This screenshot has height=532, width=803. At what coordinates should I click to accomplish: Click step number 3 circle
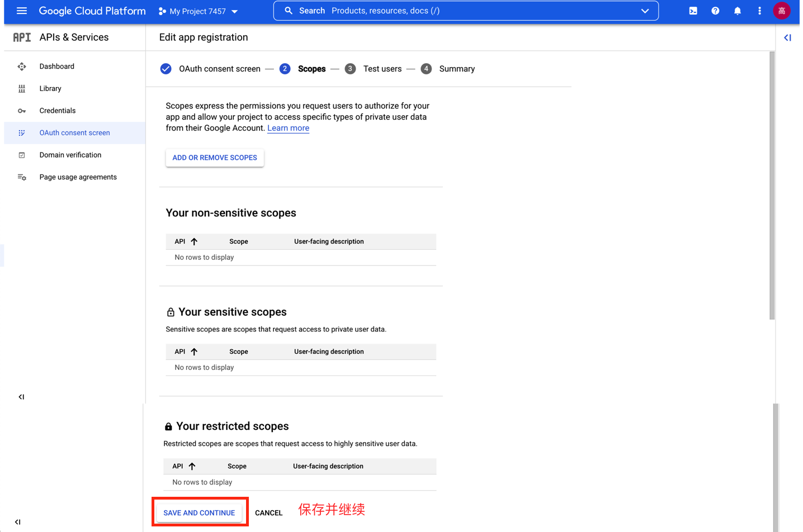point(350,69)
